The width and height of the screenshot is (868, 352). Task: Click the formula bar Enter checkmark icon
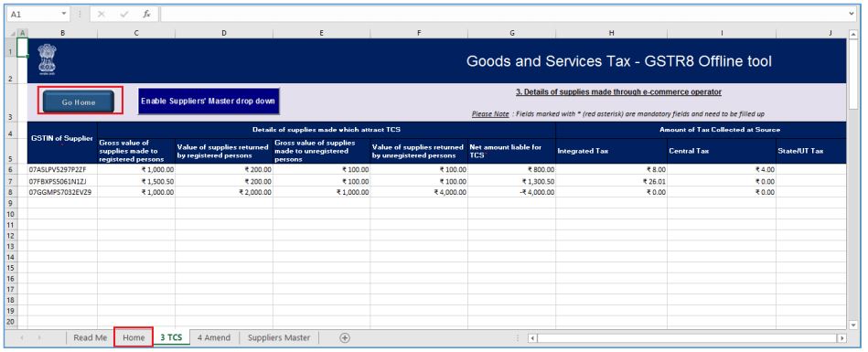[123, 15]
